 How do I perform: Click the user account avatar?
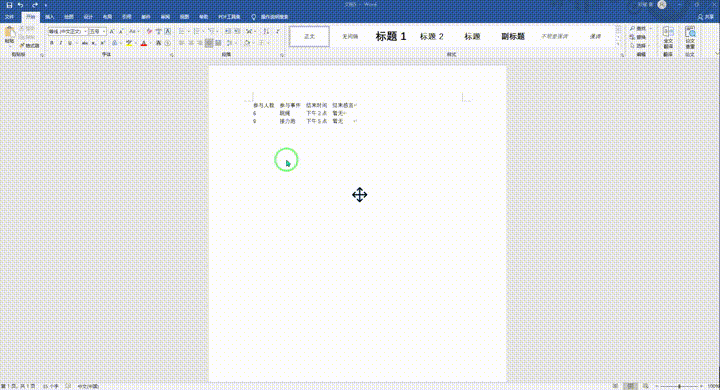[x=662, y=5]
